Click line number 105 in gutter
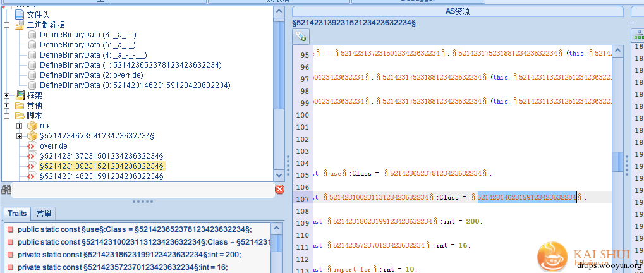Viewport: 644px width, 273px height. tap(302, 175)
